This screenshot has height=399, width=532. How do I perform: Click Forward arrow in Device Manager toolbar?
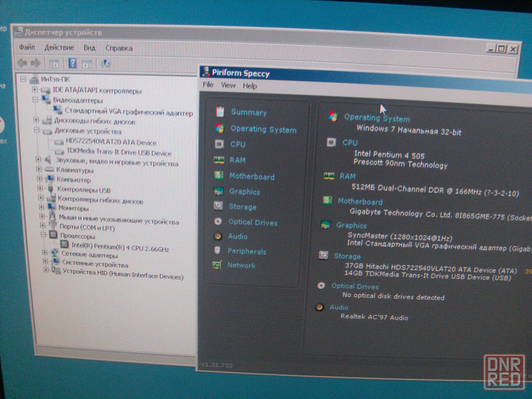pos(36,63)
